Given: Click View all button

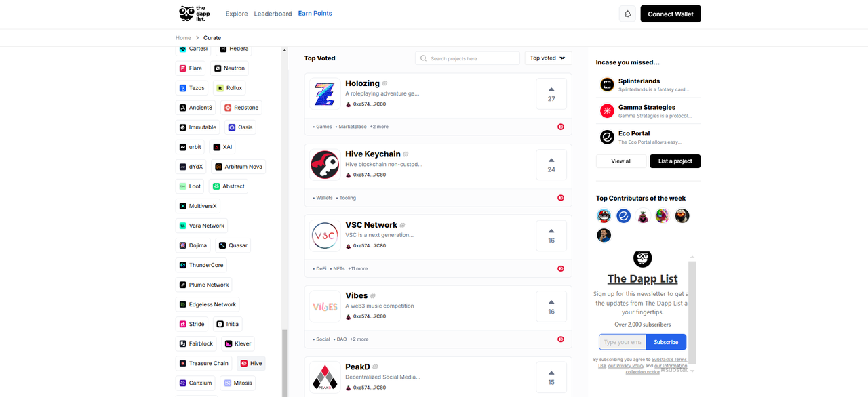Looking at the screenshot, I should coord(621,161).
